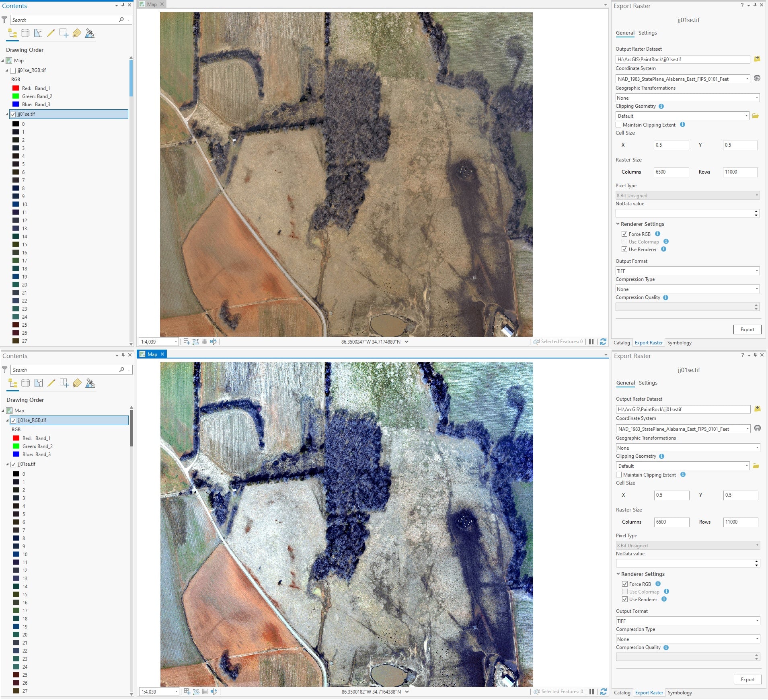This screenshot has width=768, height=700.
Task: Open the bottom Compression Type None dropdown
Action: 688,639
